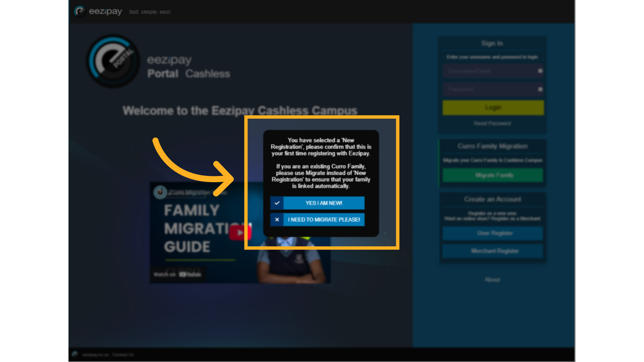644x362 pixels.
Task: Click the icon inside the username field
Action: [x=540, y=71]
